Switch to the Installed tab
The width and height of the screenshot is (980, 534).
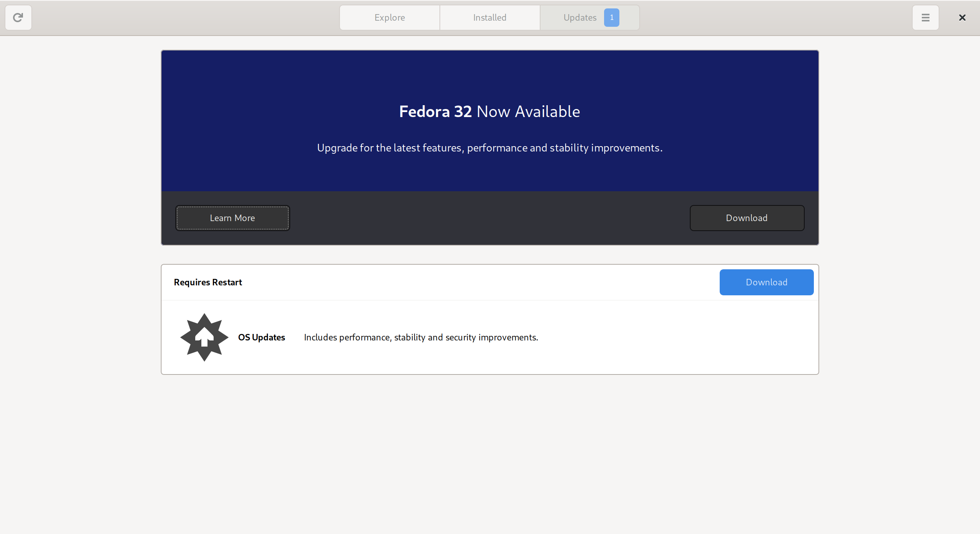(490, 18)
